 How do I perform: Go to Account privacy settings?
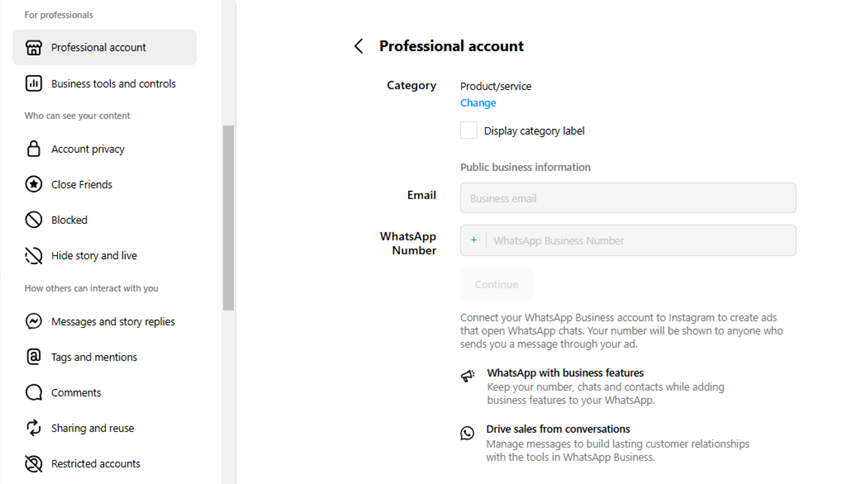(x=104, y=148)
